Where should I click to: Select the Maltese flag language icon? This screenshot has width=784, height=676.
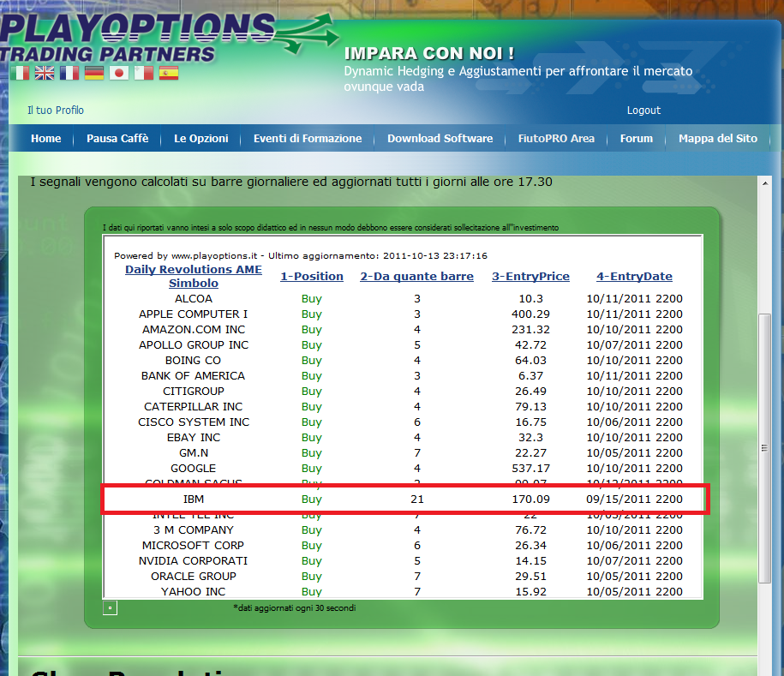click(x=143, y=73)
